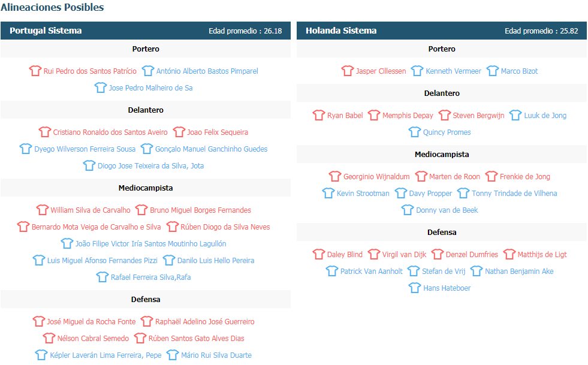The image size is (588, 365).
Task: Click blue jersey icon next to Képler Laverán Lima Ferreira, Pepe
Action: (41, 355)
